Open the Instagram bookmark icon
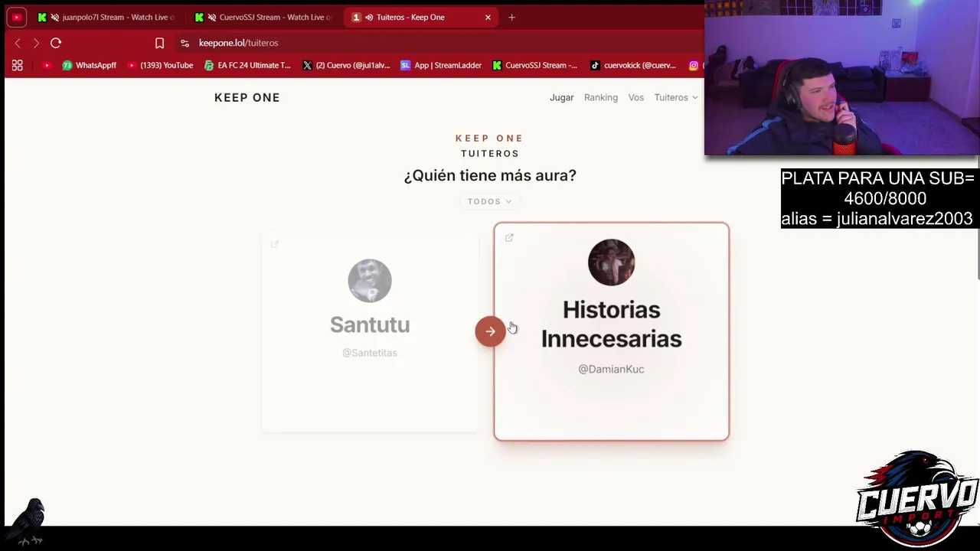 [x=694, y=65]
